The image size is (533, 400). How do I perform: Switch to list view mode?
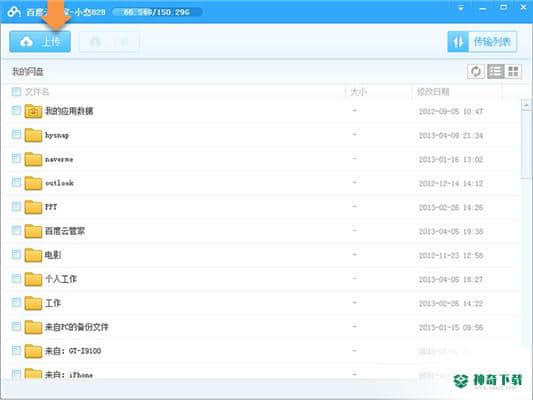496,71
